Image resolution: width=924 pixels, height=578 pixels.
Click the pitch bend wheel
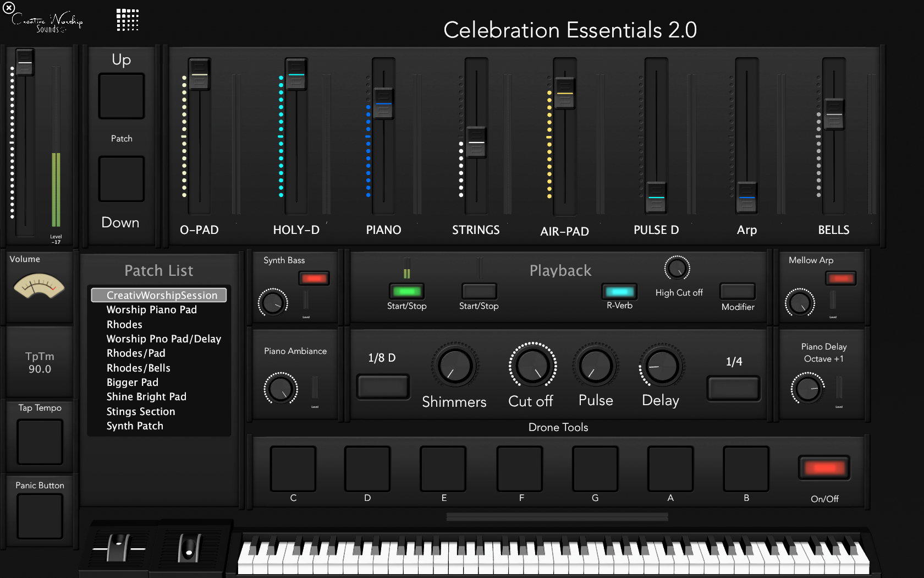tap(119, 548)
